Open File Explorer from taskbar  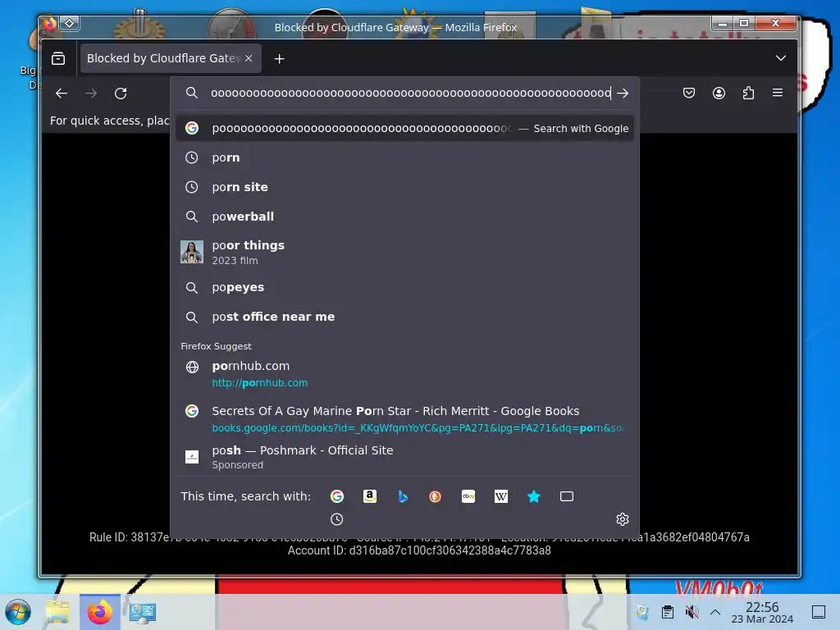coord(57,612)
